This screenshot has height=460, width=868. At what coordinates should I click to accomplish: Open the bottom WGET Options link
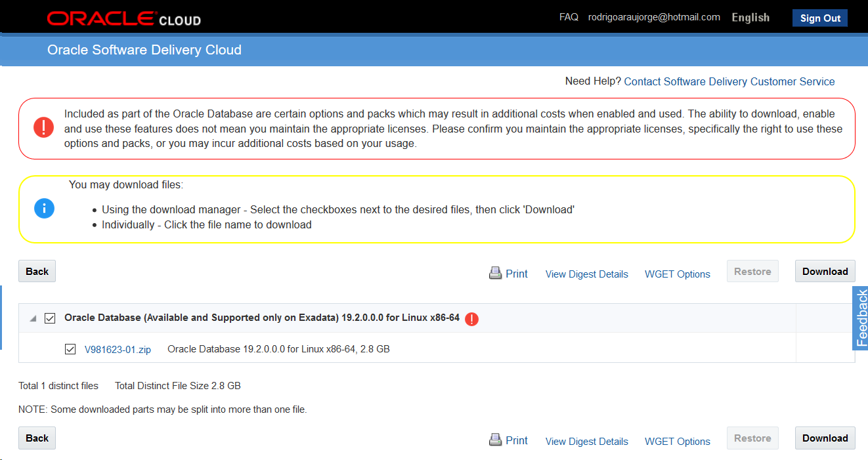click(x=678, y=442)
